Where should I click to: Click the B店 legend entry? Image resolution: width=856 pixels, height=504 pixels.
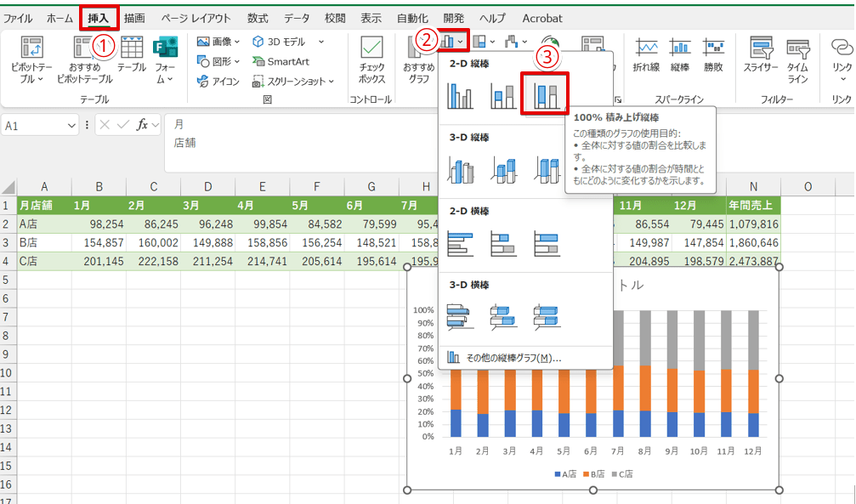point(594,474)
